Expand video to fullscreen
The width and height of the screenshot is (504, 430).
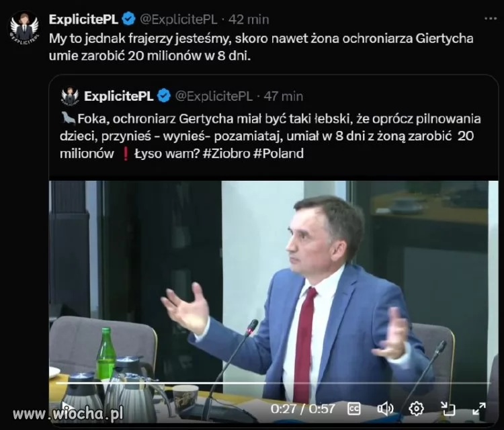(x=479, y=408)
